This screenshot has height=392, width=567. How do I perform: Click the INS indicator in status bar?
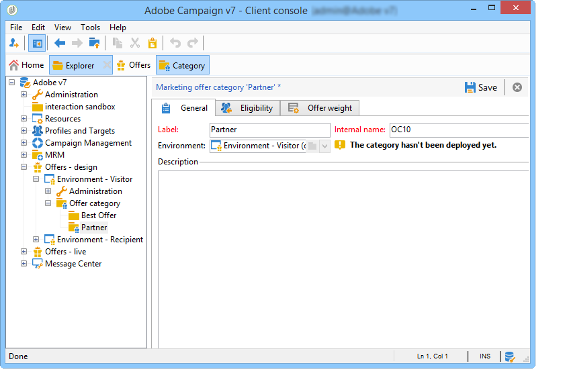485,356
